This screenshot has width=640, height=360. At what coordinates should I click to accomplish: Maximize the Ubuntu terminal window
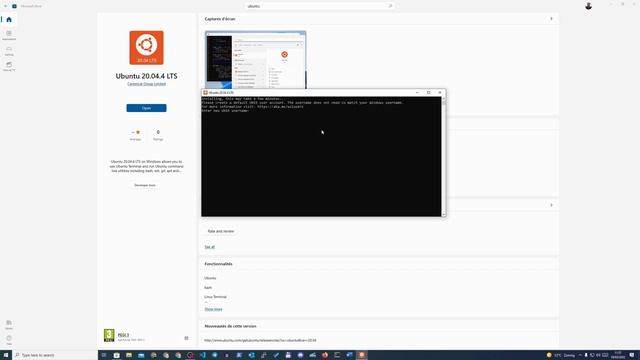(429, 93)
